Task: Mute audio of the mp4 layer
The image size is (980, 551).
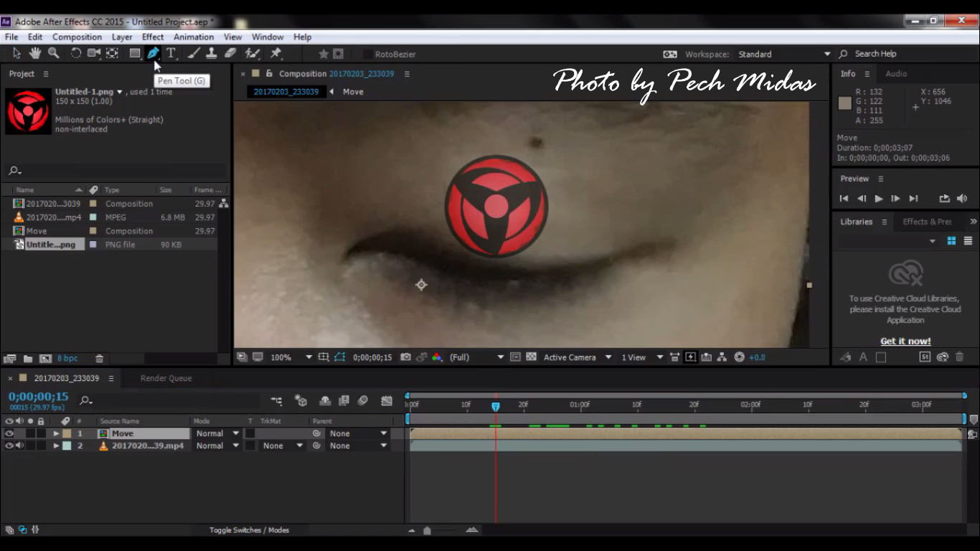Action: (x=19, y=446)
